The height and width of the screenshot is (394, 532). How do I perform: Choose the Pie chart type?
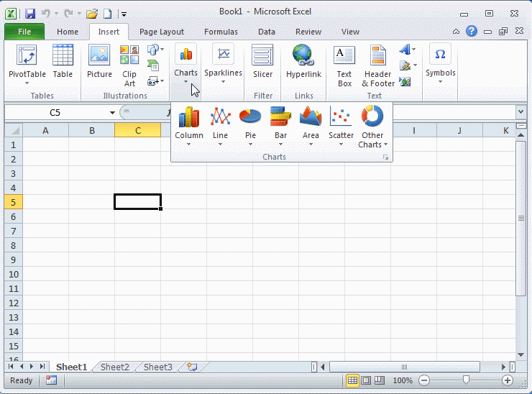250,124
